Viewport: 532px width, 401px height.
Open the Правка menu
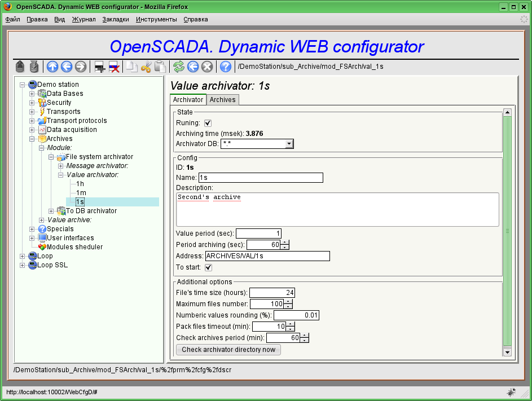coord(37,19)
